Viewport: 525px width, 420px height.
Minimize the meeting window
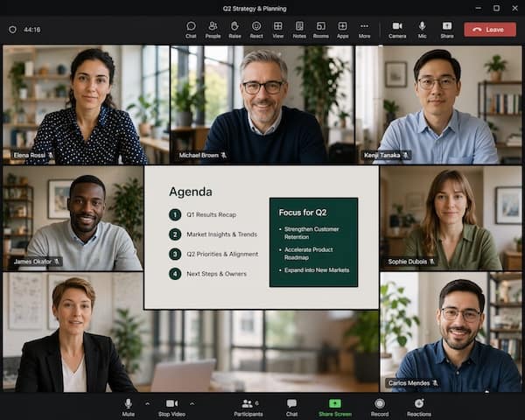tap(479, 8)
